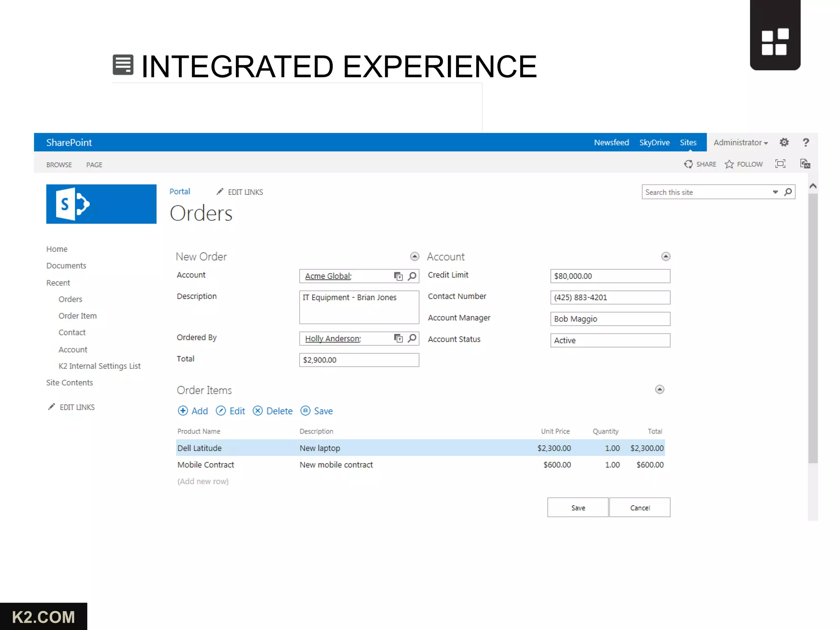Click the slide title list icon
The height and width of the screenshot is (630, 840).
coord(123,65)
